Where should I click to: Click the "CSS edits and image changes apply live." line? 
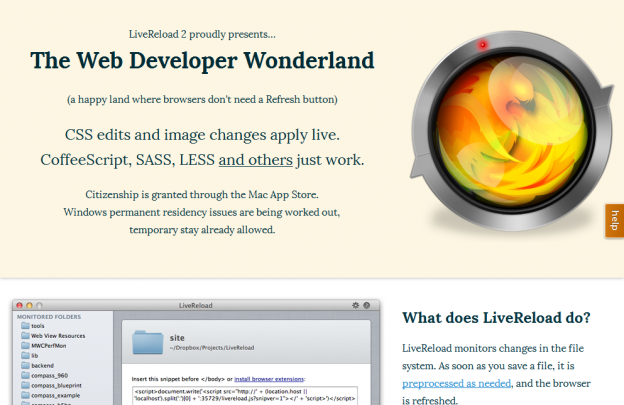[202, 135]
